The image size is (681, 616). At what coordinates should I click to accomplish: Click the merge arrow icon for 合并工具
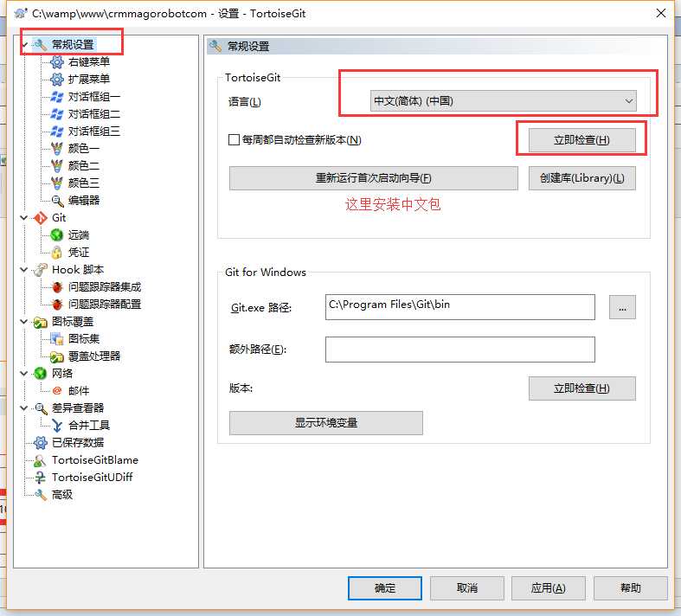(57, 426)
